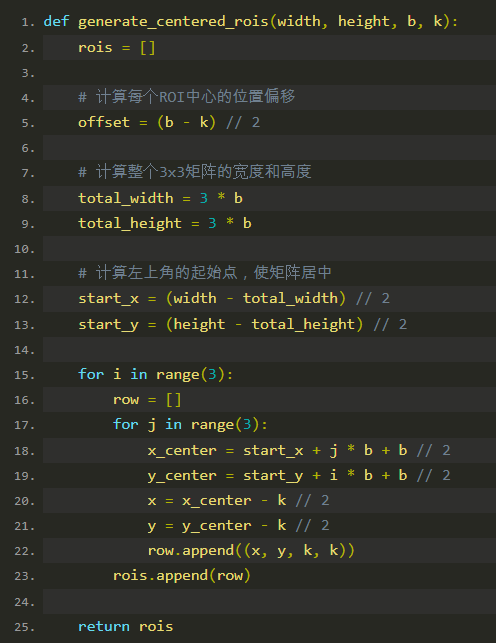Click start_y variable on line 13
This screenshot has height=643, width=496.
109,324
